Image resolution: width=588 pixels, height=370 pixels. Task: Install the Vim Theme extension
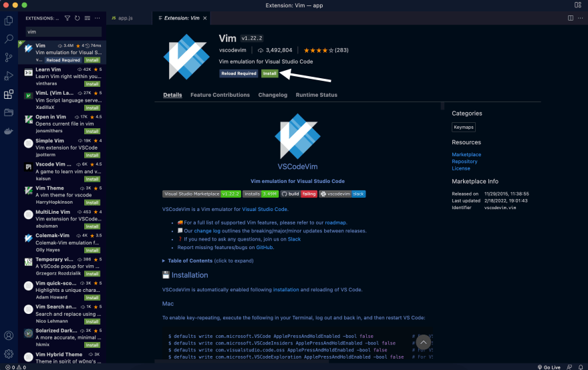pos(92,202)
